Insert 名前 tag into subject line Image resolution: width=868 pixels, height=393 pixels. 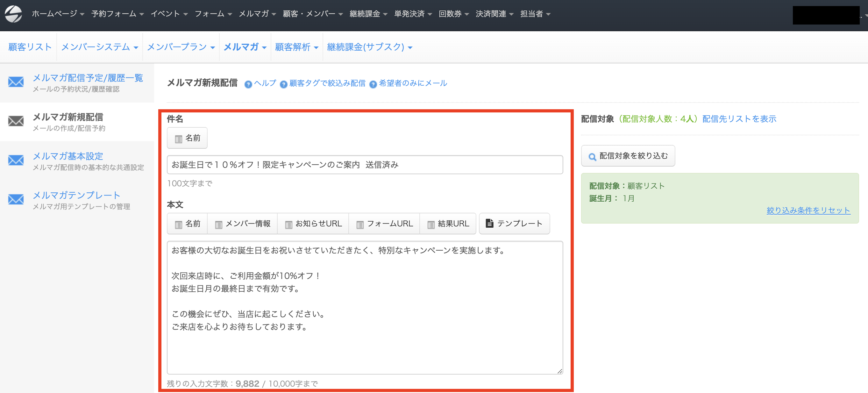pyautogui.click(x=187, y=138)
